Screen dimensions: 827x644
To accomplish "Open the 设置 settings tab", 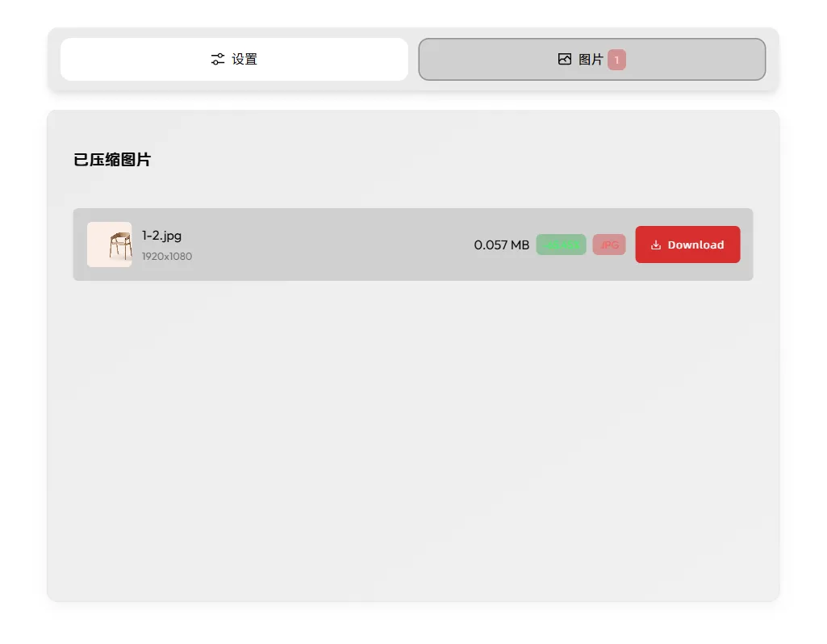I will [x=234, y=59].
